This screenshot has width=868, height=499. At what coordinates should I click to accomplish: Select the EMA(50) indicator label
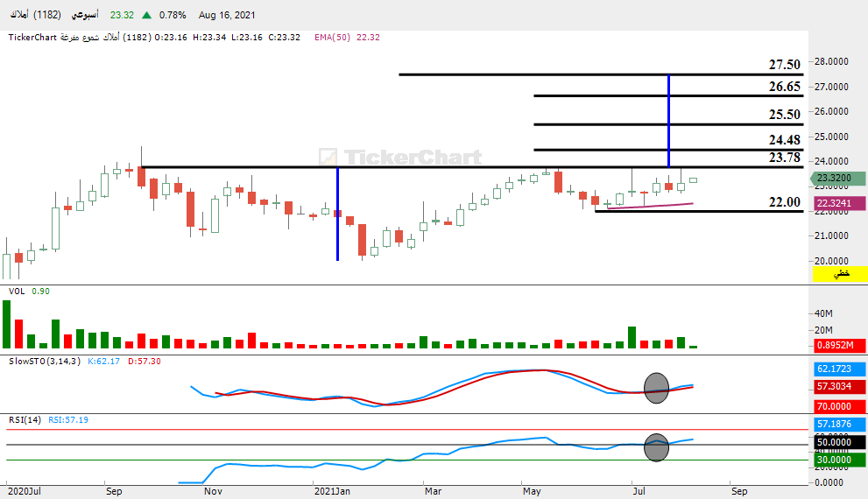332,37
